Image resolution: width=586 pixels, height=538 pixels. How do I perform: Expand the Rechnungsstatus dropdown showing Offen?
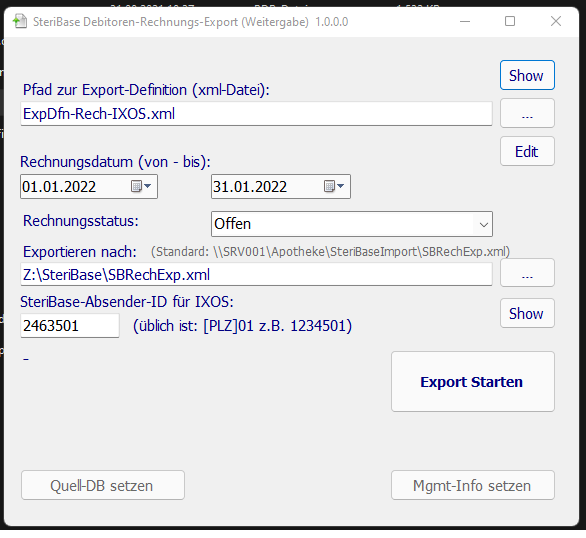pos(484,224)
